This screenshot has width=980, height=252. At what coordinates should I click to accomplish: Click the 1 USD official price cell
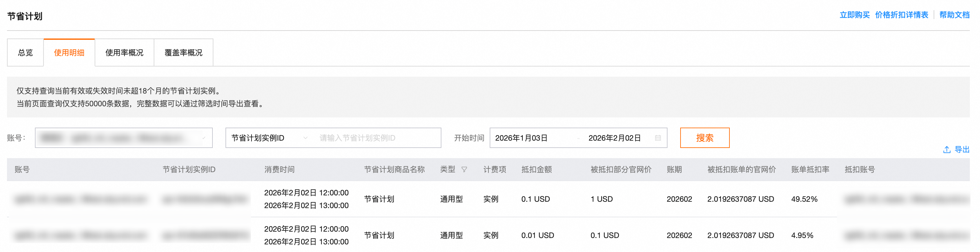(x=601, y=199)
